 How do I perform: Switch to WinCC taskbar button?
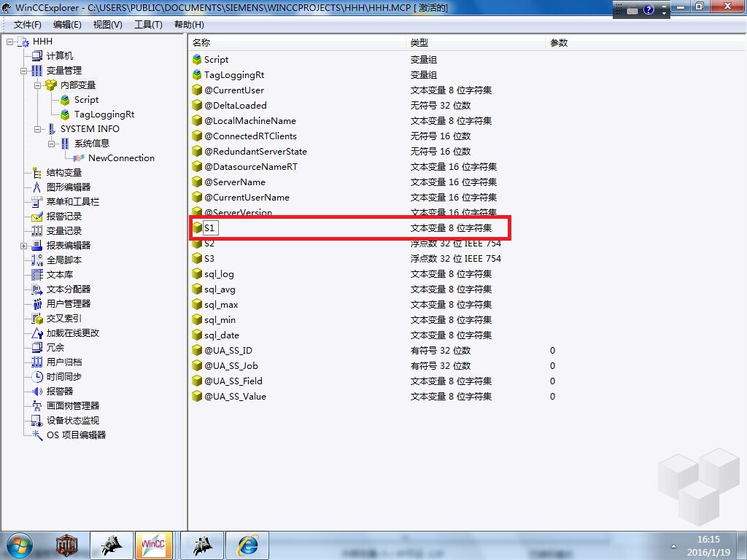(153, 545)
